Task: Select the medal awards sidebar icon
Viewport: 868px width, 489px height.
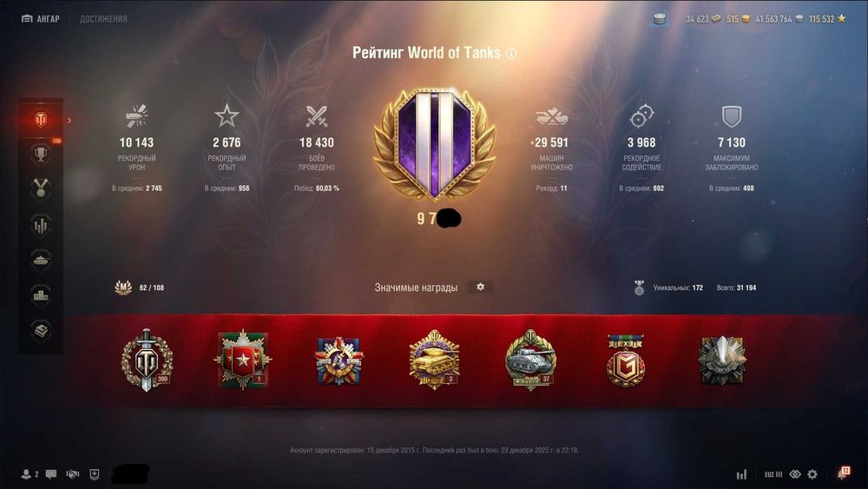Action: click(x=41, y=188)
